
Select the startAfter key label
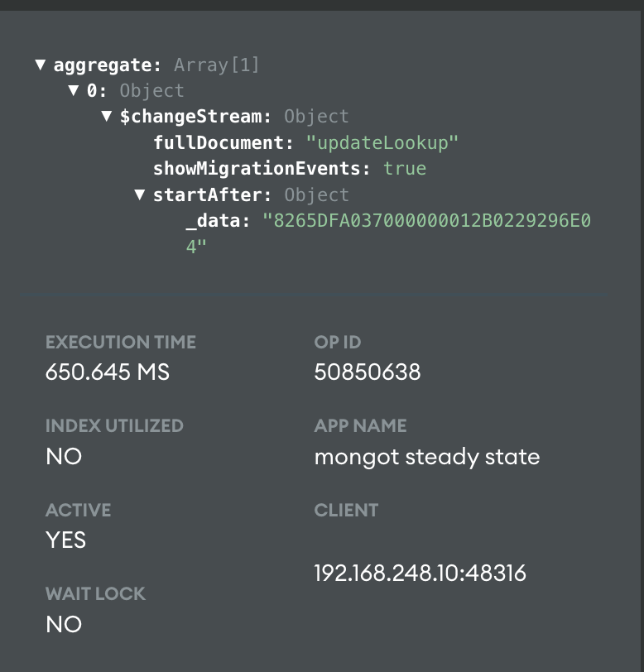point(209,195)
